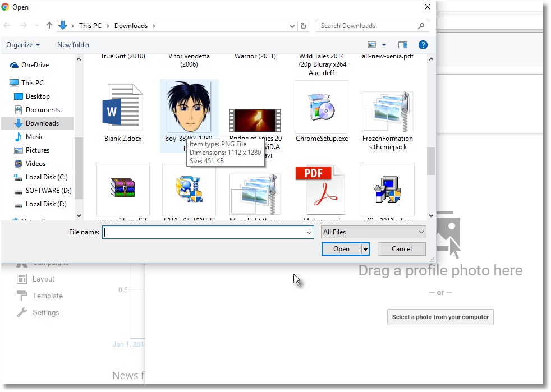
Task: Select the boy PNG image thumbnail
Action: tap(189, 107)
